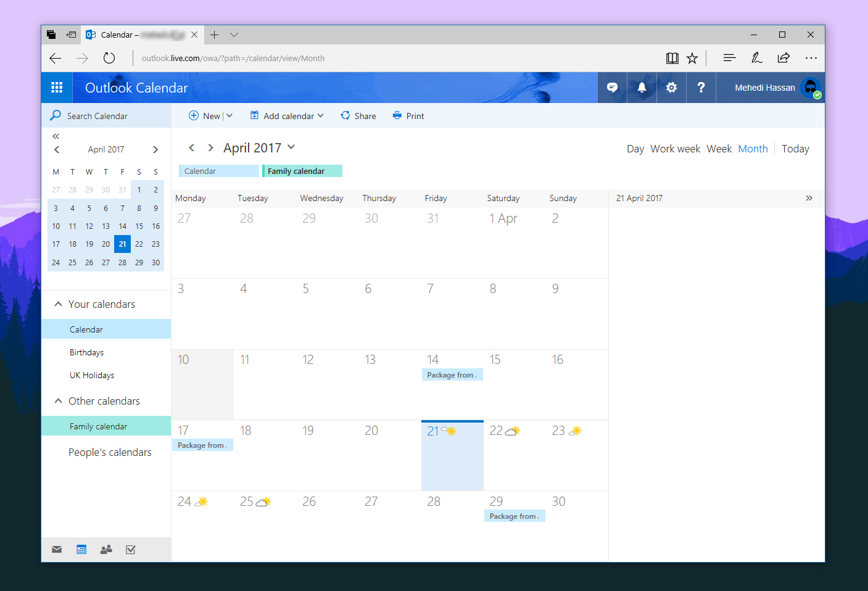
Task: Open the help question mark icon
Action: point(701,88)
